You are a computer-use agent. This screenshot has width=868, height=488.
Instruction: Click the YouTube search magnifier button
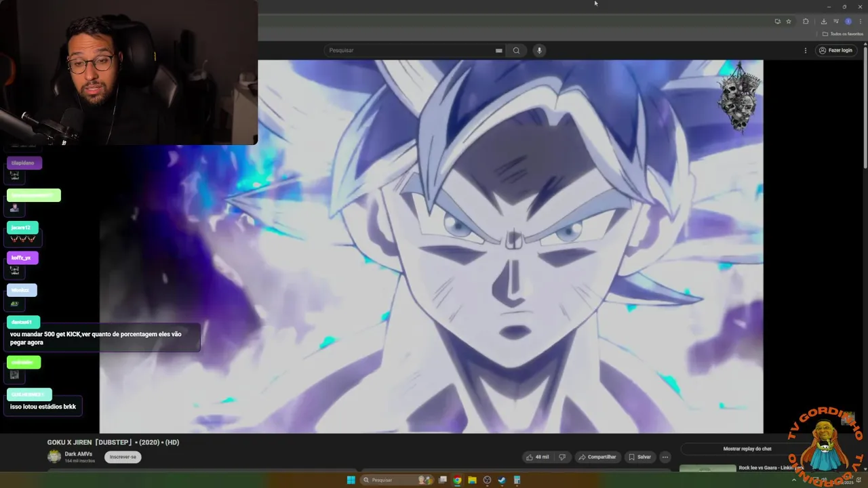(516, 50)
